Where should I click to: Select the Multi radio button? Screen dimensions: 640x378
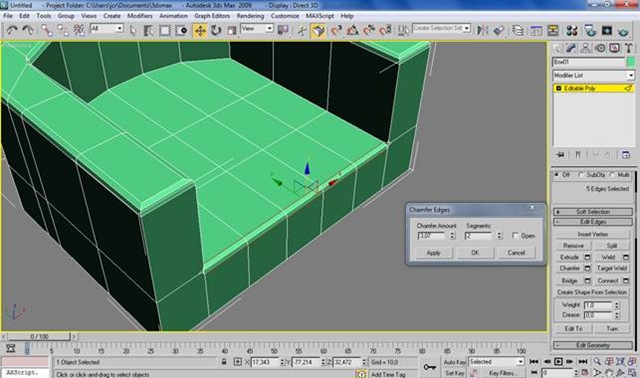612,175
